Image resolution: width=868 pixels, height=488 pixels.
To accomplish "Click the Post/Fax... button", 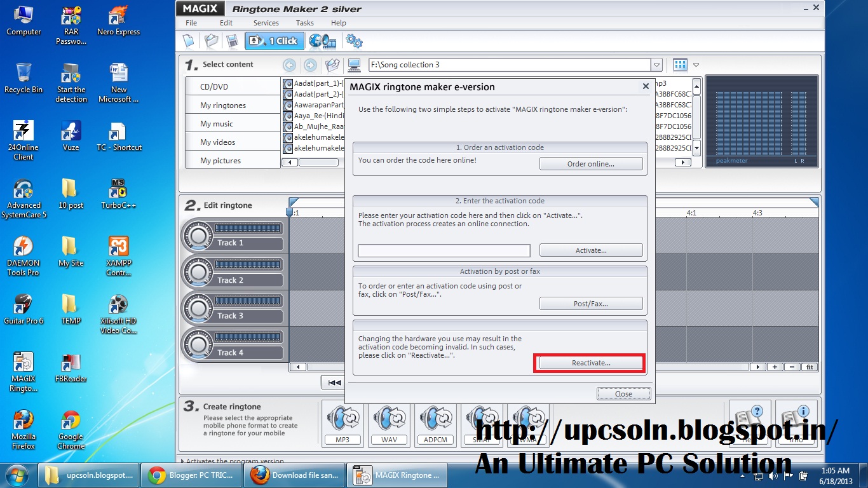I will click(x=591, y=304).
